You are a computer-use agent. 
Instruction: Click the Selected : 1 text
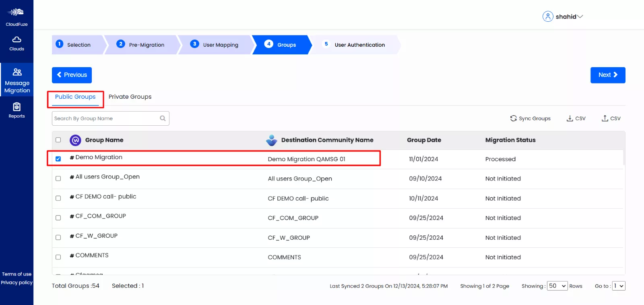click(128, 286)
